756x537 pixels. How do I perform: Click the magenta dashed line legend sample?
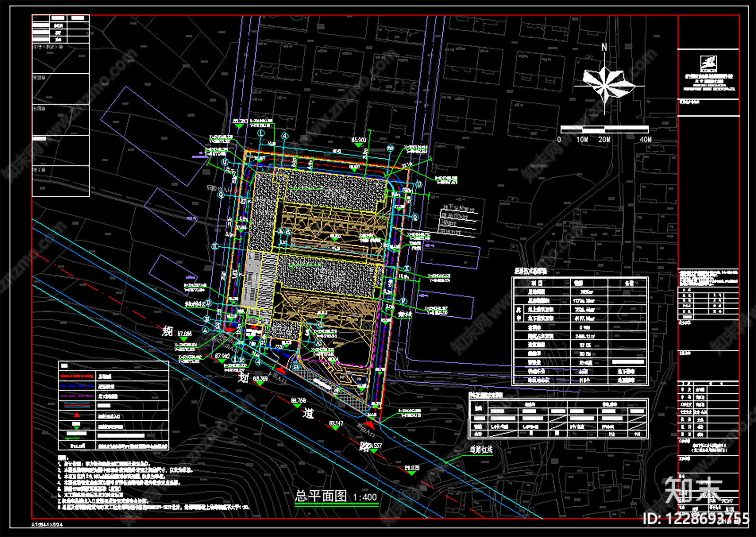tap(77, 396)
